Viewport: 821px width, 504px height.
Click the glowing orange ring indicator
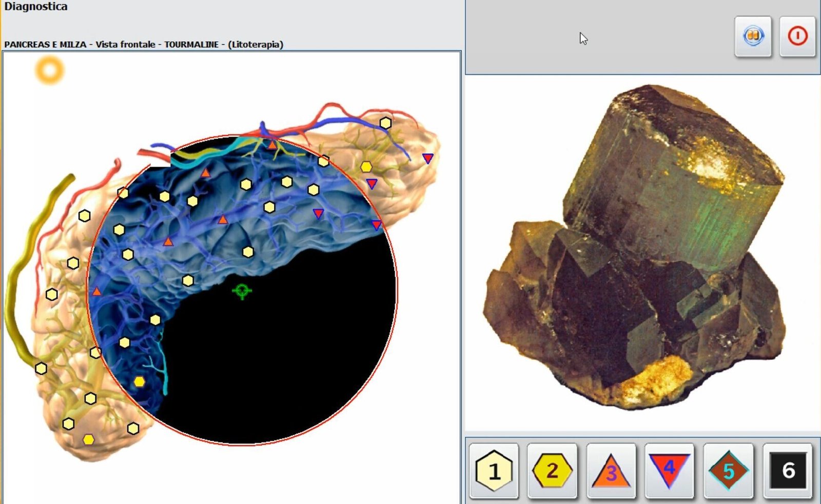pos(50,70)
